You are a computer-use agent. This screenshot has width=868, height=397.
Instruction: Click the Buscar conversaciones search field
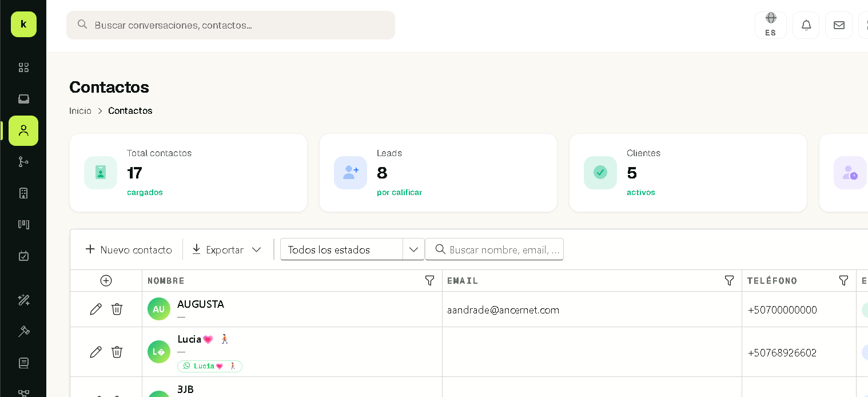(x=230, y=25)
